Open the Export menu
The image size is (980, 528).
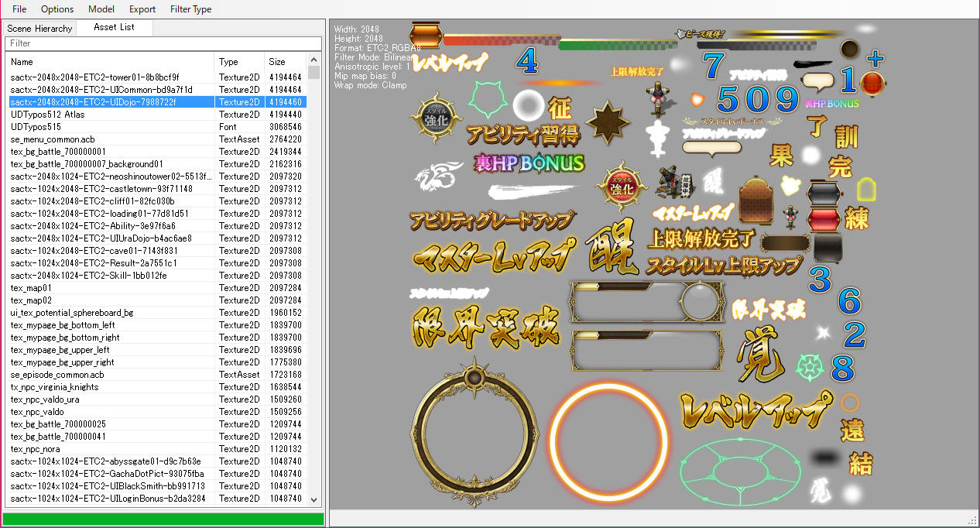pos(142,9)
